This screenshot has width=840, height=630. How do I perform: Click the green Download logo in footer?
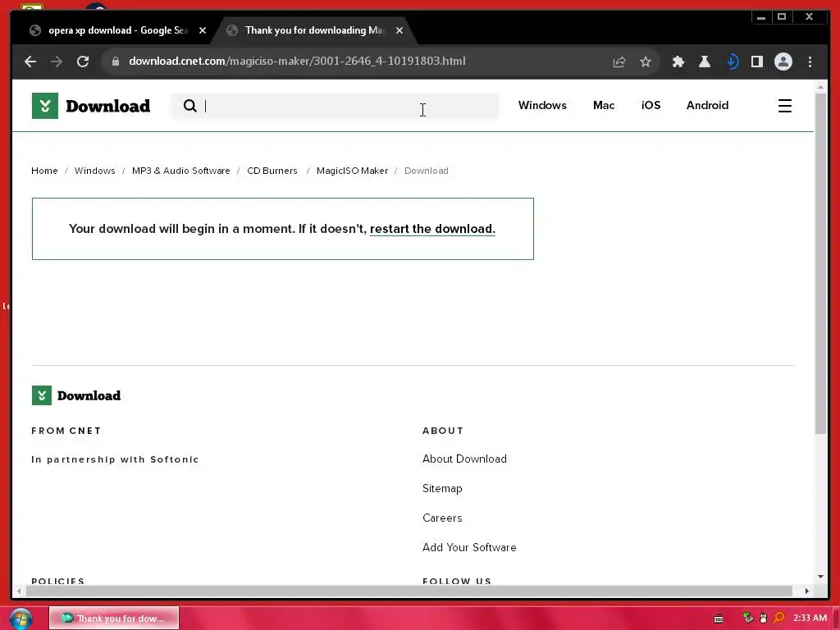pyautogui.click(x=42, y=395)
